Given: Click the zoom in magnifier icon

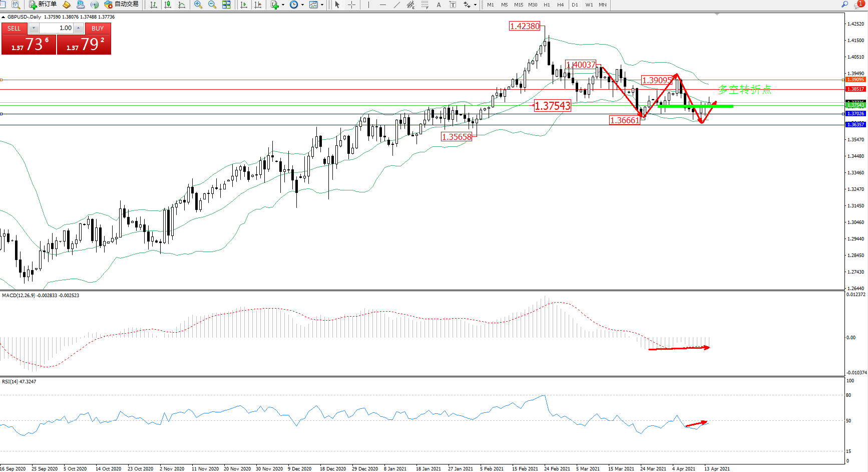Looking at the screenshot, I should 198,5.
